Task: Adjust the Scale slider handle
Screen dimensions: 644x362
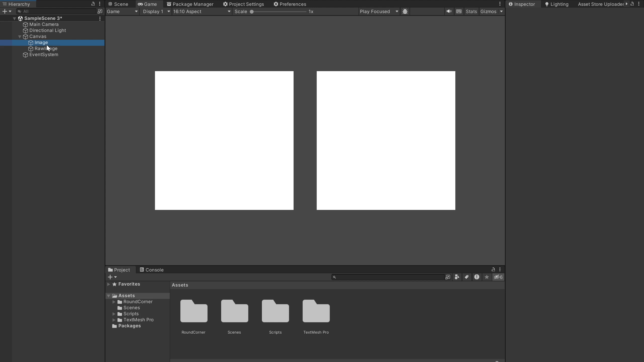Action: click(252, 12)
